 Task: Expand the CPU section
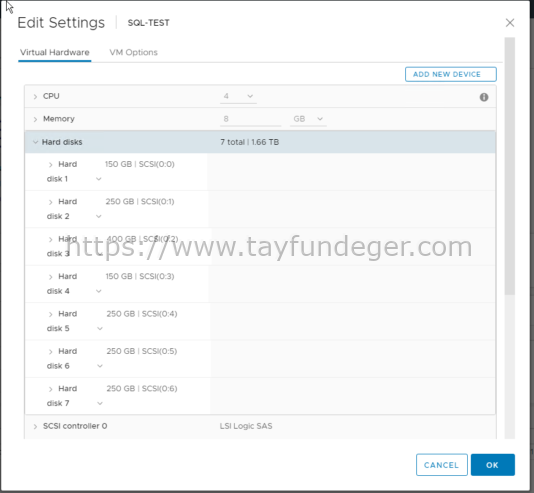(35, 97)
